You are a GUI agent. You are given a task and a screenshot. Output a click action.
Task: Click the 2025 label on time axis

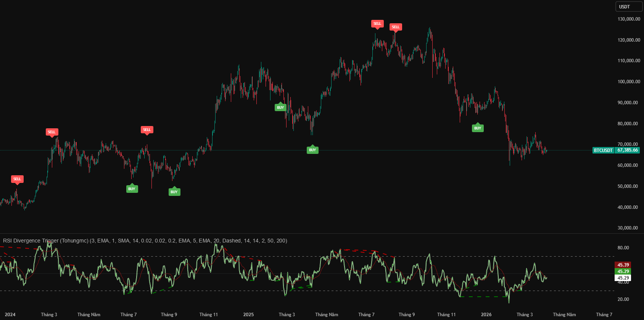point(248,315)
